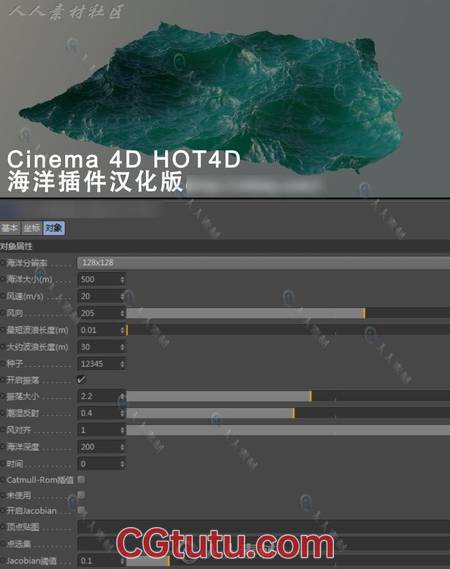
Task: Toggle keyframe dot for the 128x128 resolution row
Action: pos(3,263)
